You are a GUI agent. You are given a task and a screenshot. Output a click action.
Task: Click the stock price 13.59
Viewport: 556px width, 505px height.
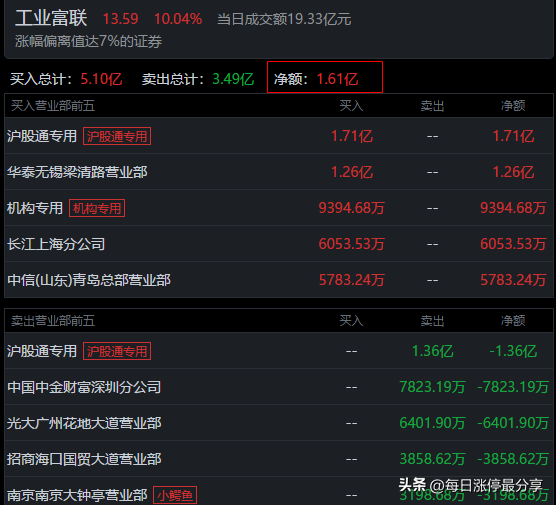pos(121,19)
